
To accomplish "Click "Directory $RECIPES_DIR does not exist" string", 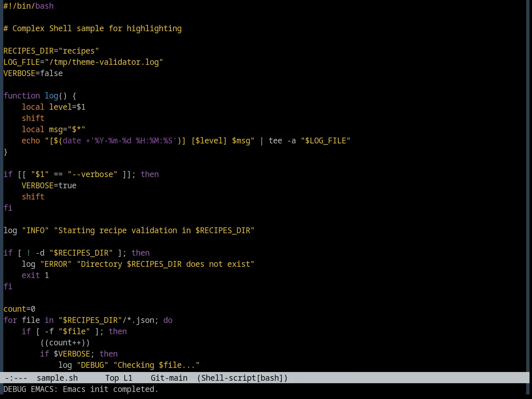I will click(x=165, y=264).
